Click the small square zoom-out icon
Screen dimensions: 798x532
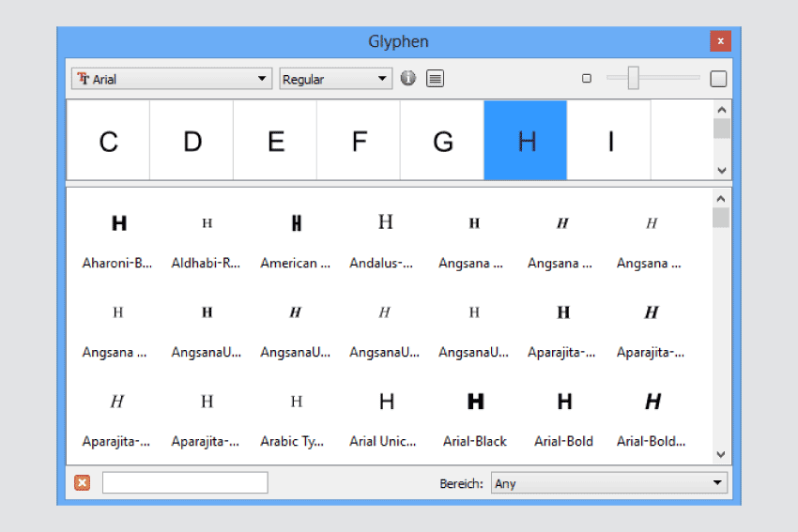click(587, 78)
